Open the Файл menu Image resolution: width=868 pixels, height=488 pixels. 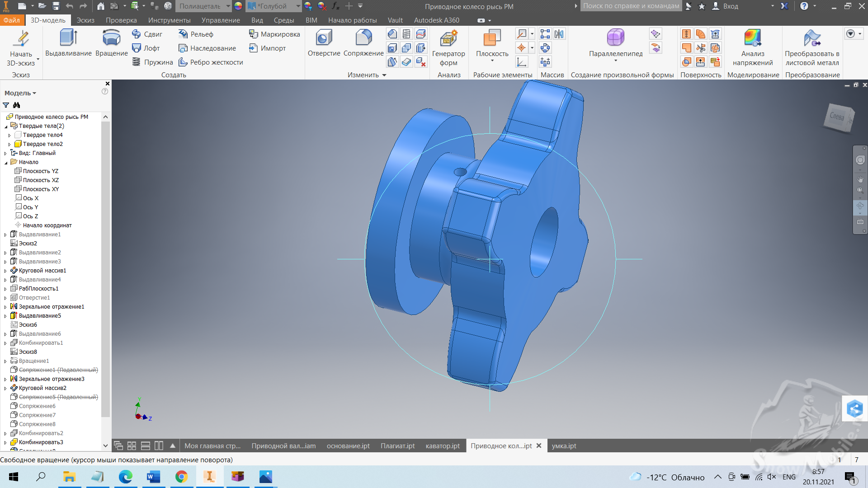[x=12, y=20]
